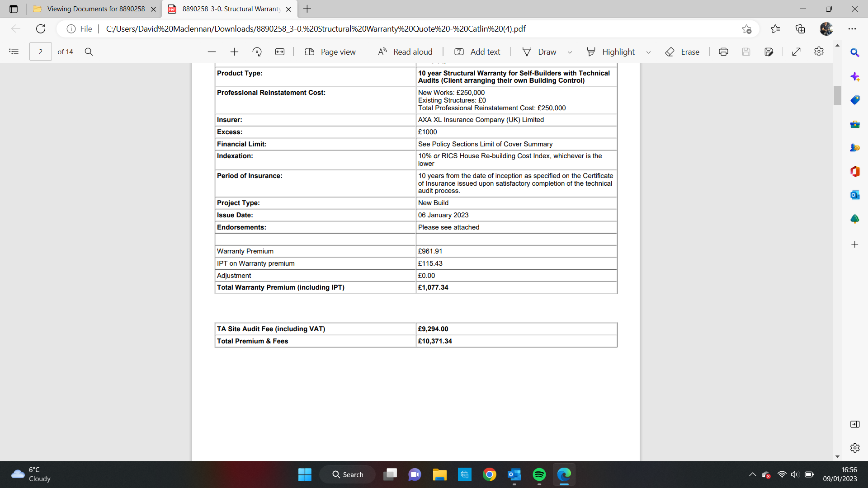Expand the Highlight color dropdown arrow
This screenshot has width=868, height=488.
(x=648, y=52)
